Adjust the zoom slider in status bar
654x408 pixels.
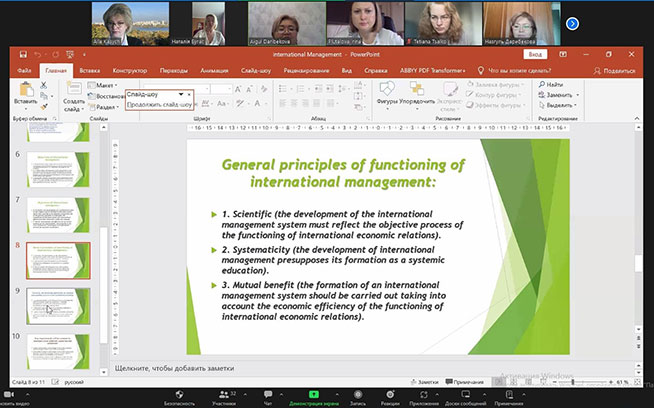573,382
